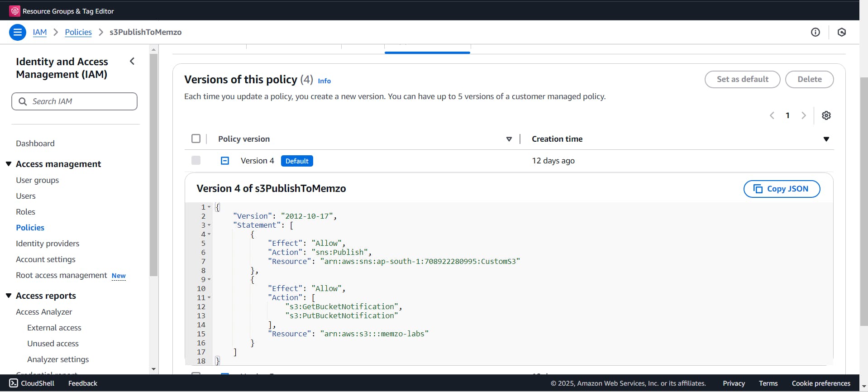Click the info circle icon in the top bar
868x392 pixels.
pos(816,32)
